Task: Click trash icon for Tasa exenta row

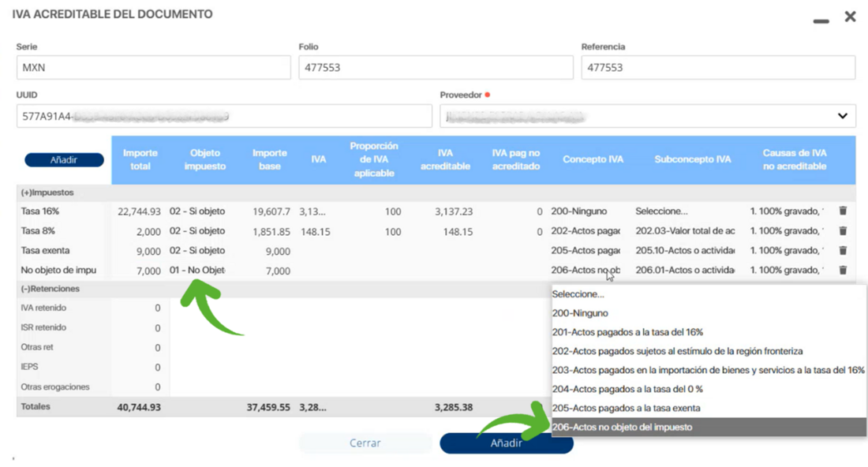Action: (x=843, y=251)
